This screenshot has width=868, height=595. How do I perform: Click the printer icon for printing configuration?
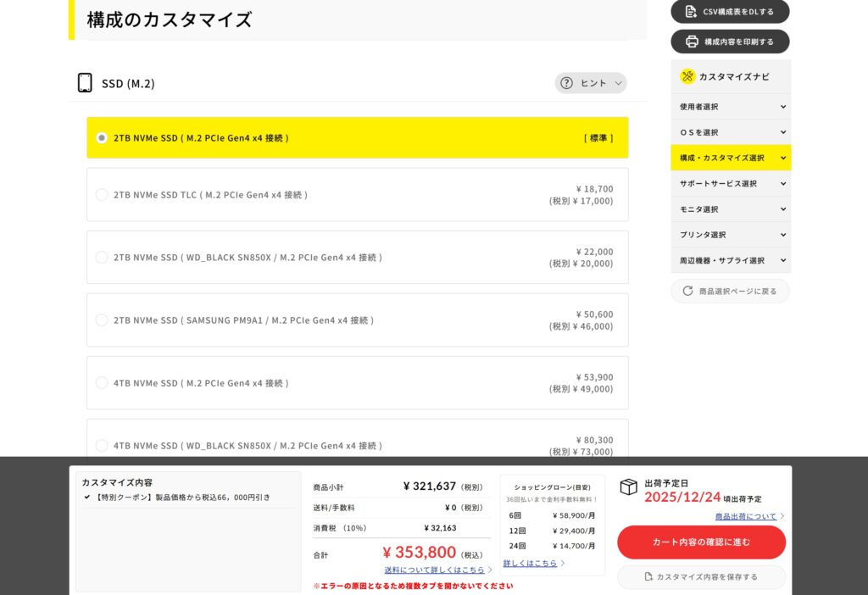coord(692,42)
